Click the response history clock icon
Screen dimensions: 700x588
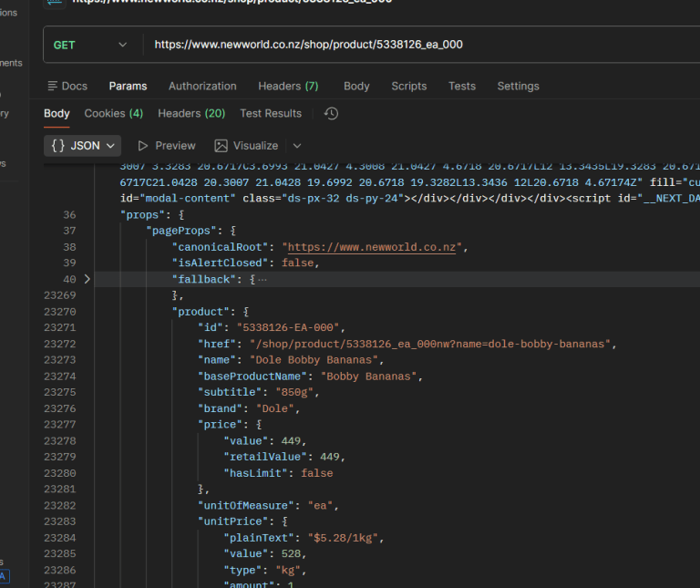331,113
